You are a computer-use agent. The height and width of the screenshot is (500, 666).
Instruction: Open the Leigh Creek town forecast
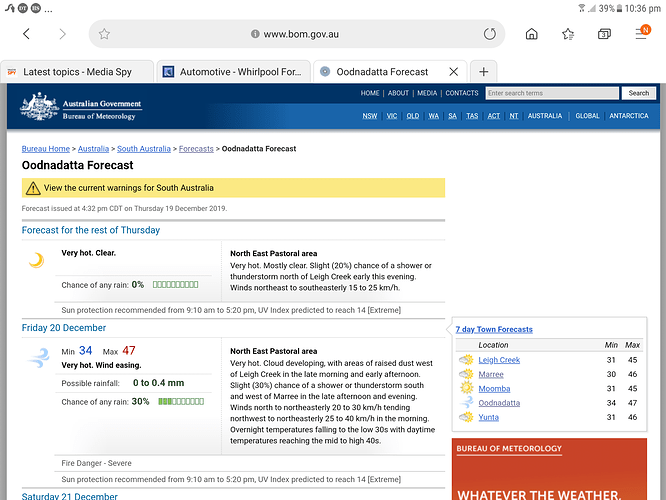(x=499, y=360)
